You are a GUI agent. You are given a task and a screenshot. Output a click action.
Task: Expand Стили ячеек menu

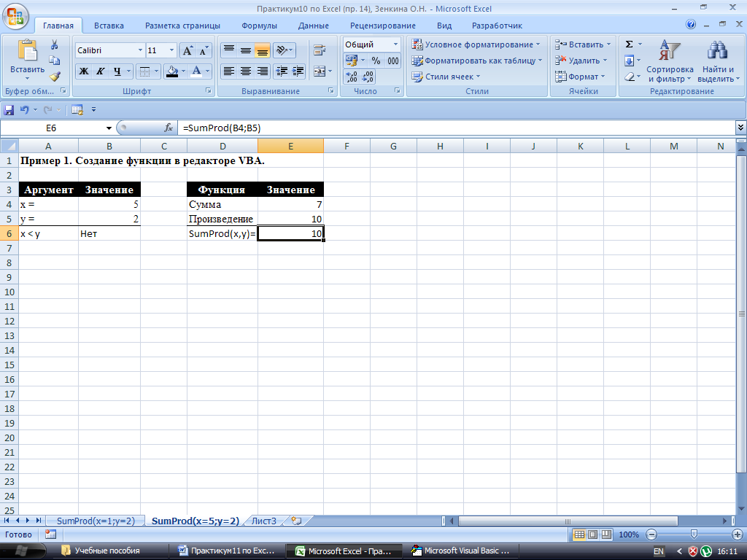pyautogui.click(x=446, y=77)
